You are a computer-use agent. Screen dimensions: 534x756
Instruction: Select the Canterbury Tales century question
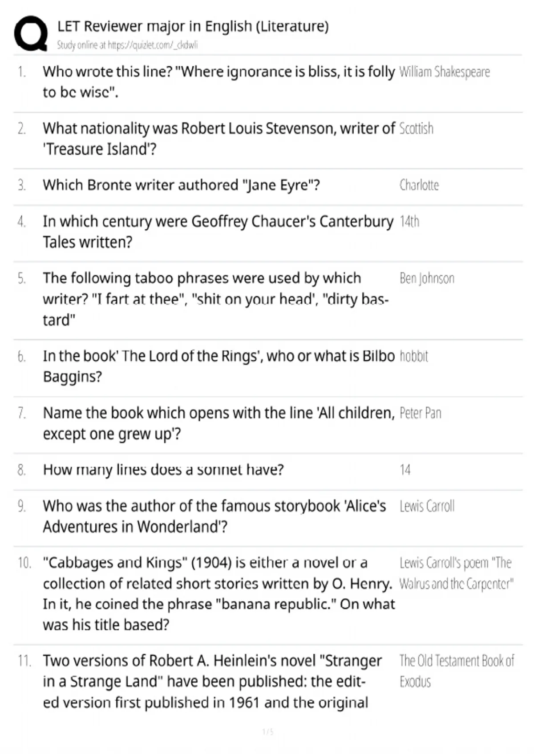[218, 232]
